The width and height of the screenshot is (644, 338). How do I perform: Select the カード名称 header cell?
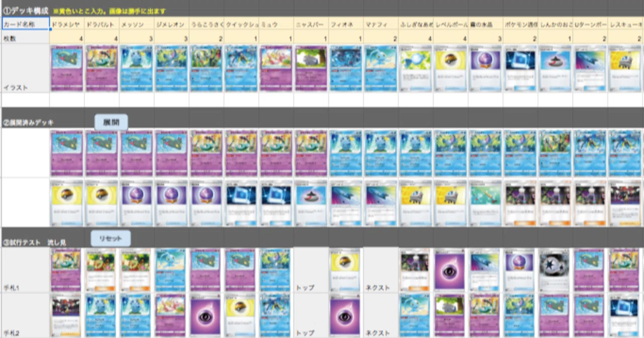coord(25,24)
